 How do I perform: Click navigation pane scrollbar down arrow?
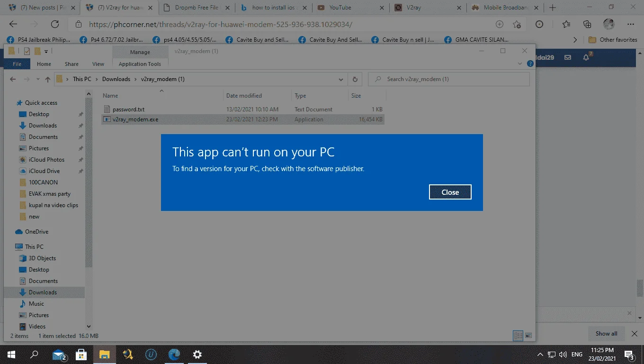coord(89,327)
